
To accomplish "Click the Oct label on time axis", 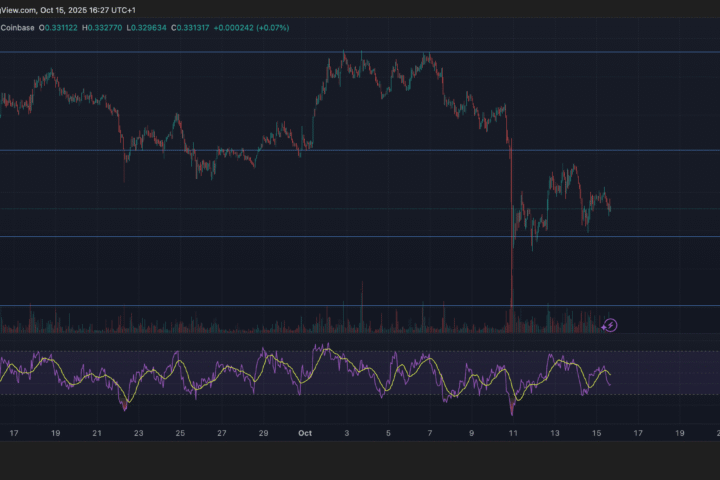I will coord(304,433).
